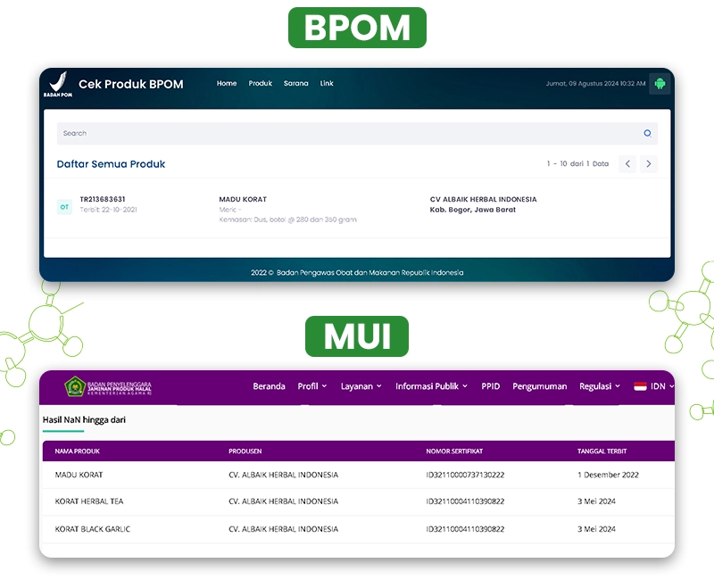Screen dimensions: 714x588
Task: Click the TANGGAL TERBIT column header
Action: click(x=602, y=451)
